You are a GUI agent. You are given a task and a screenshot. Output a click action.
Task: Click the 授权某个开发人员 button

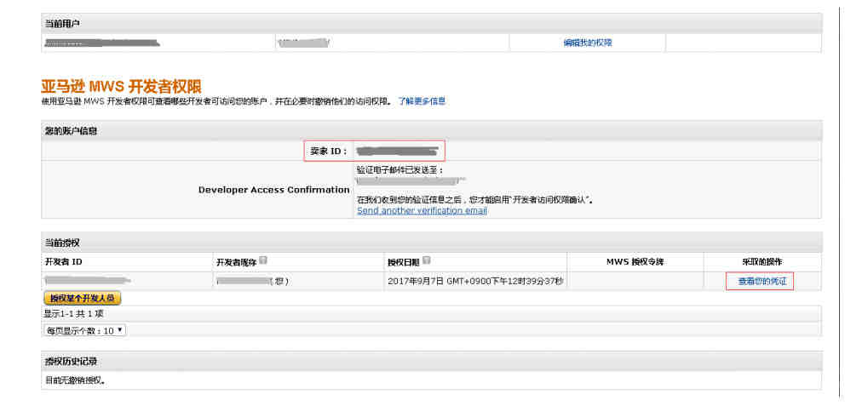82,298
